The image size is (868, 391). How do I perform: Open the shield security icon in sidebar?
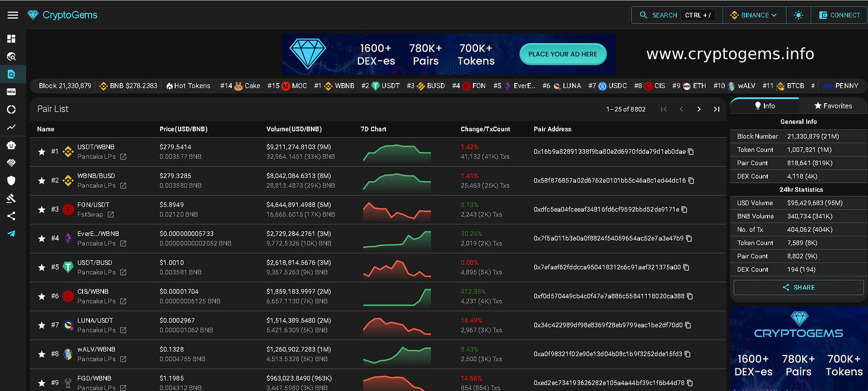pyautogui.click(x=11, y=181)
